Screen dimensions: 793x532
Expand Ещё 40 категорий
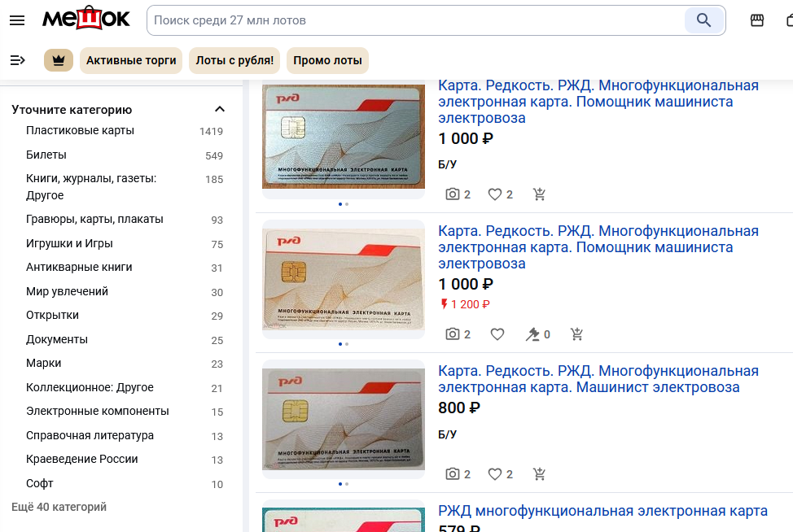click(x=59, y=507)
